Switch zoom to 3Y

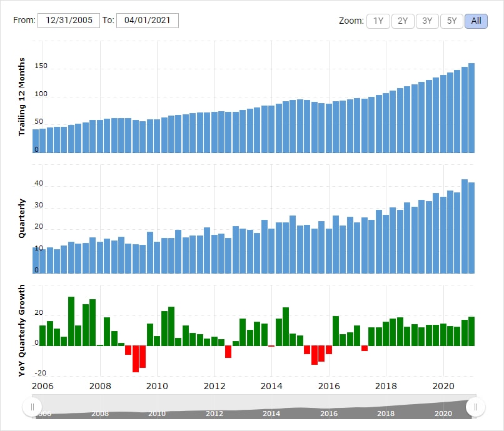(x=427, y=21)
